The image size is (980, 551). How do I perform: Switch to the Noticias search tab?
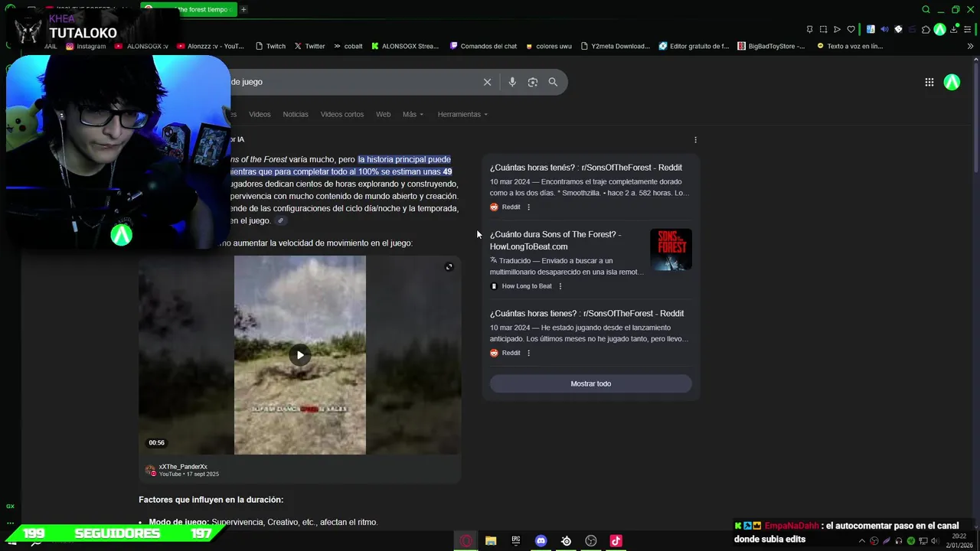point(296,114)
